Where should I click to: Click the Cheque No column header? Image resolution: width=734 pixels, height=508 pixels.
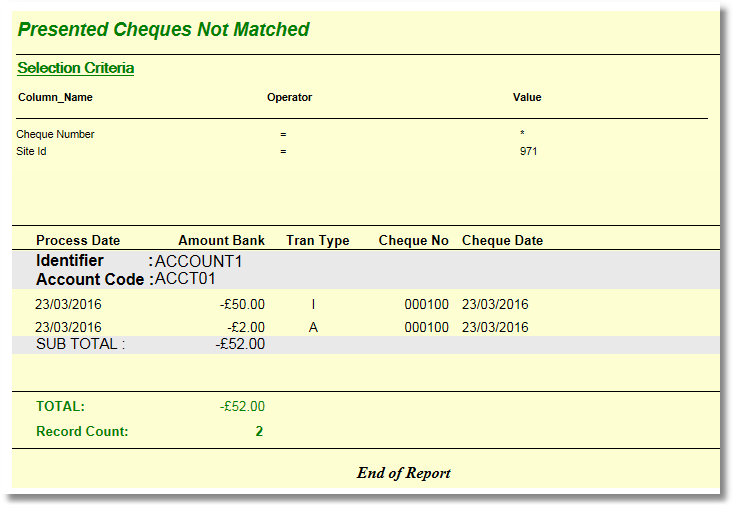[x=413, y=240]
